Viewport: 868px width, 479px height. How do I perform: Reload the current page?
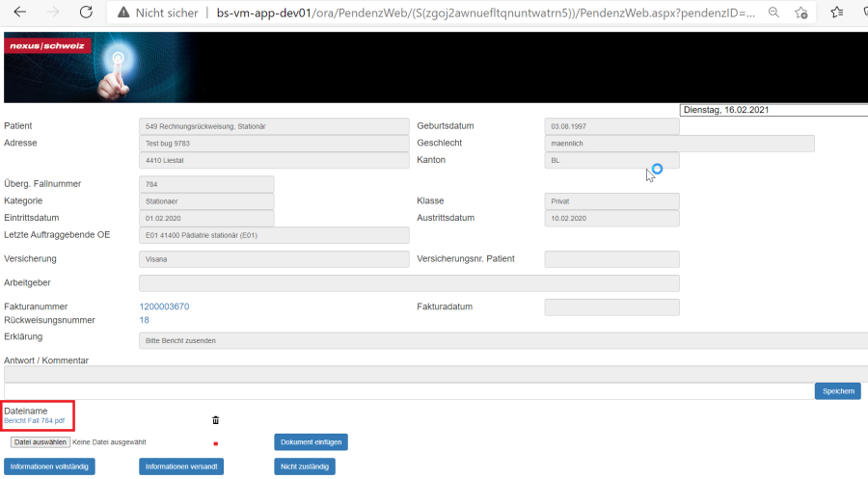tap(86, 13)
